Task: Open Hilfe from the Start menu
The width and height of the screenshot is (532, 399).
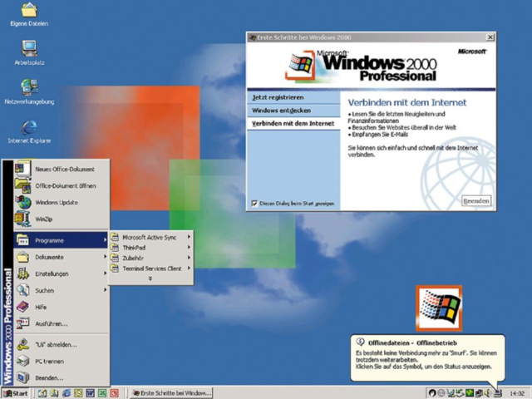Action: 62,307
